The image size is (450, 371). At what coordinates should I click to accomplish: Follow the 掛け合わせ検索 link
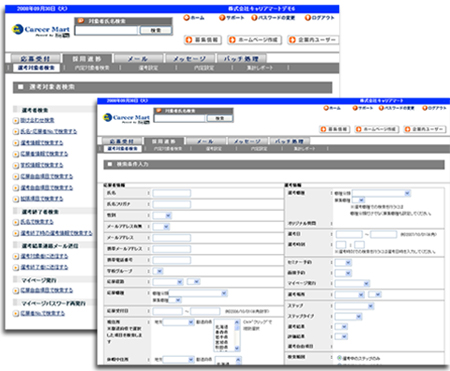pos(37,120)
